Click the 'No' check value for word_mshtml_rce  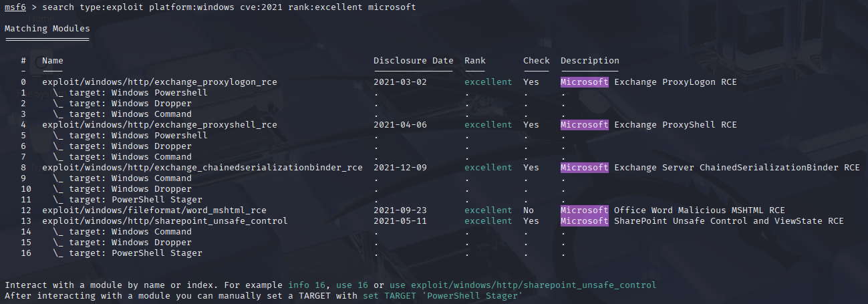pos(529,210)
